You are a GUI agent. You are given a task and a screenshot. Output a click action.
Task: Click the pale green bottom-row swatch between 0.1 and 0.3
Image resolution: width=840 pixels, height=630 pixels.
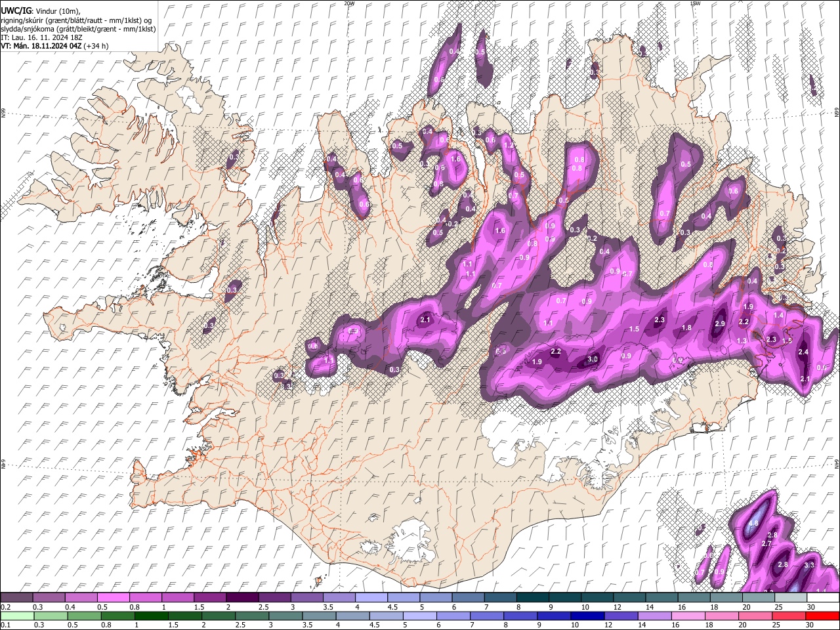coord(16,616)
